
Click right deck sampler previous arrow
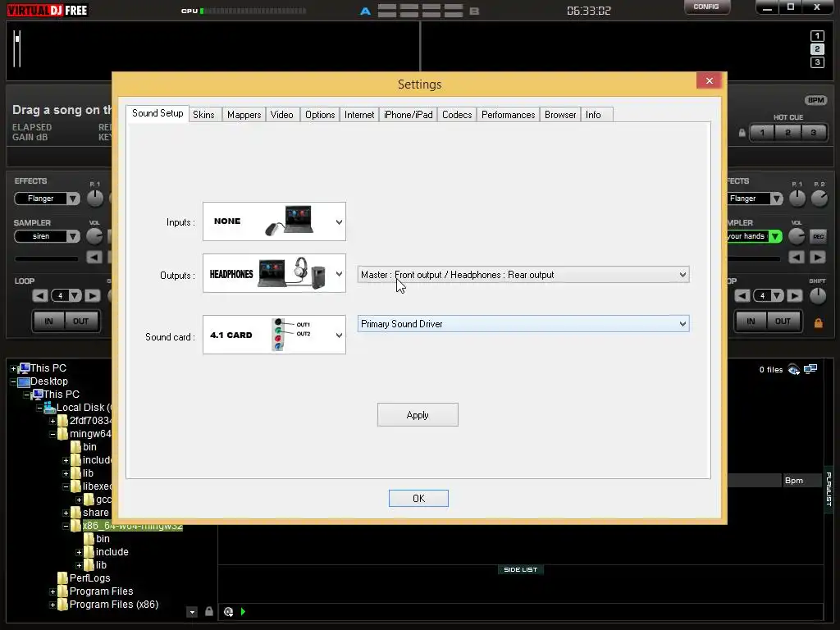tap(797, 258)
